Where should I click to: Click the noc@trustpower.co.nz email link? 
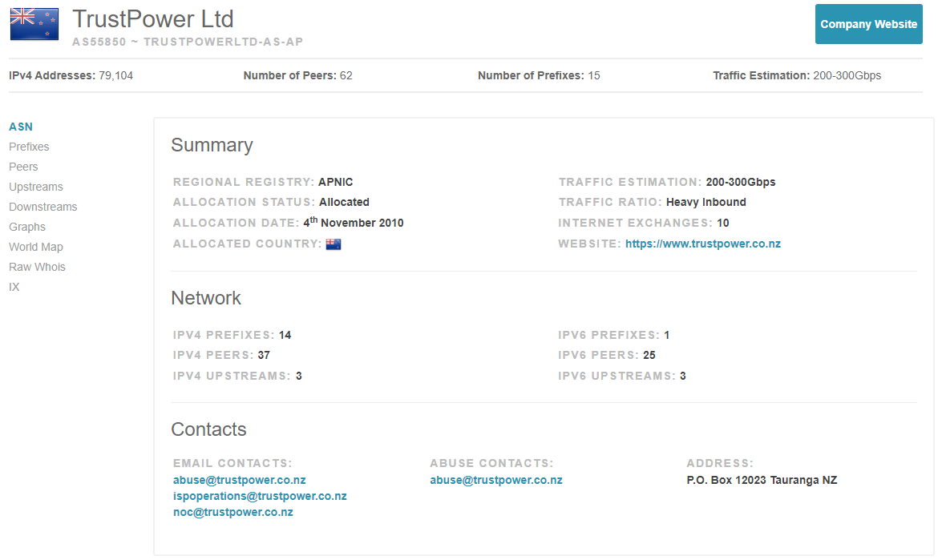232,512
